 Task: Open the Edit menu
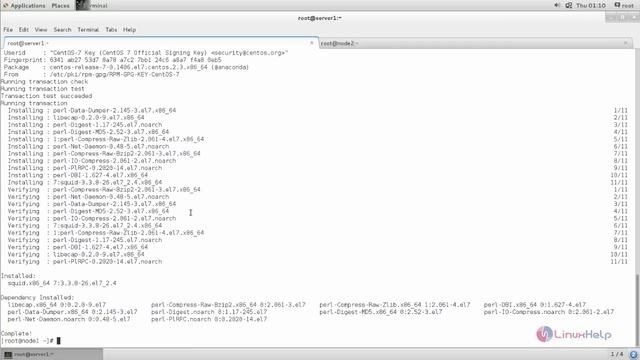tap(24, 30)
